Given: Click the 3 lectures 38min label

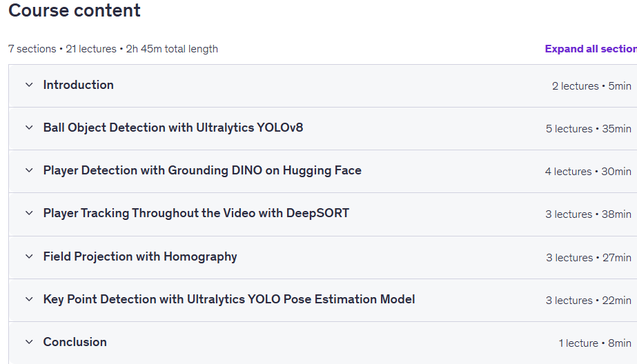Looking at the screenshot, I should pos(588,214).
